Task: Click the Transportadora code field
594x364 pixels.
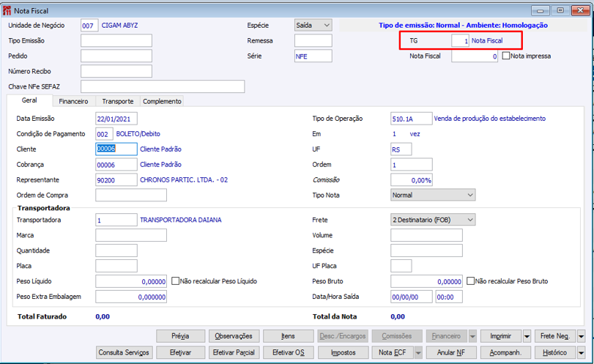Action: tap(116, 220)
